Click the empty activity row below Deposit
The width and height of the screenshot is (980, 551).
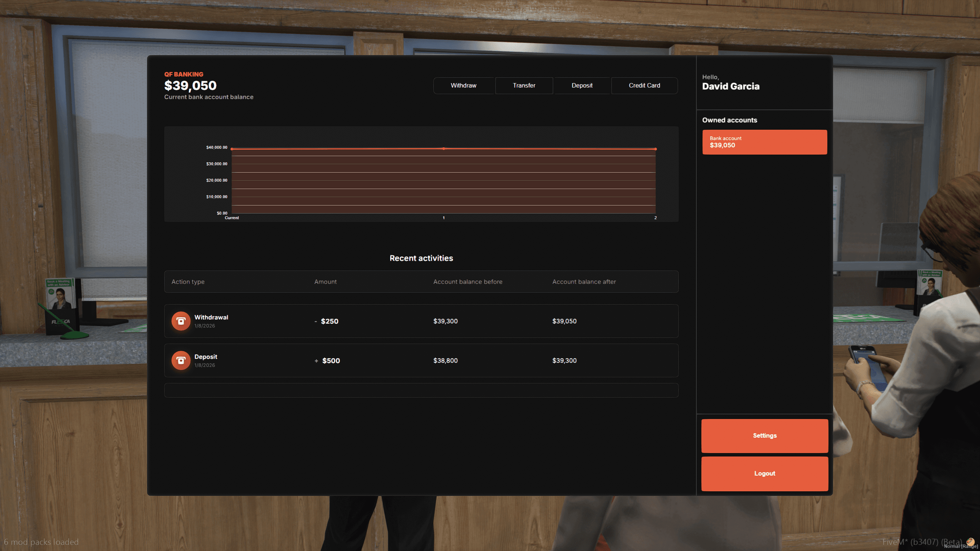[421, 390]
